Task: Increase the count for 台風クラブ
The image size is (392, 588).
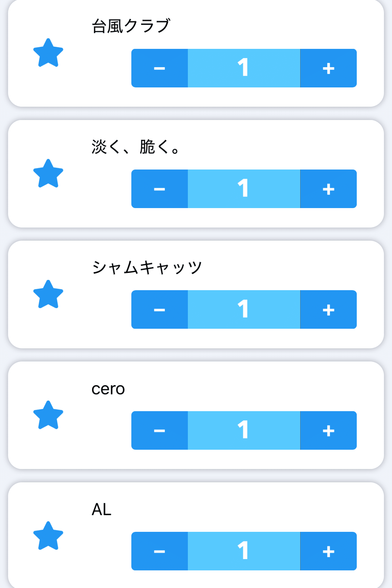Action: 328,68
